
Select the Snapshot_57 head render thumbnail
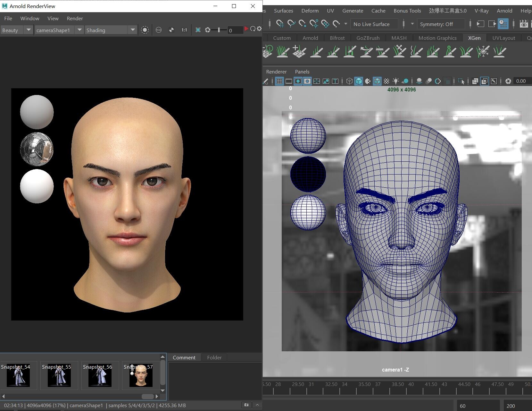pos(141,375)
